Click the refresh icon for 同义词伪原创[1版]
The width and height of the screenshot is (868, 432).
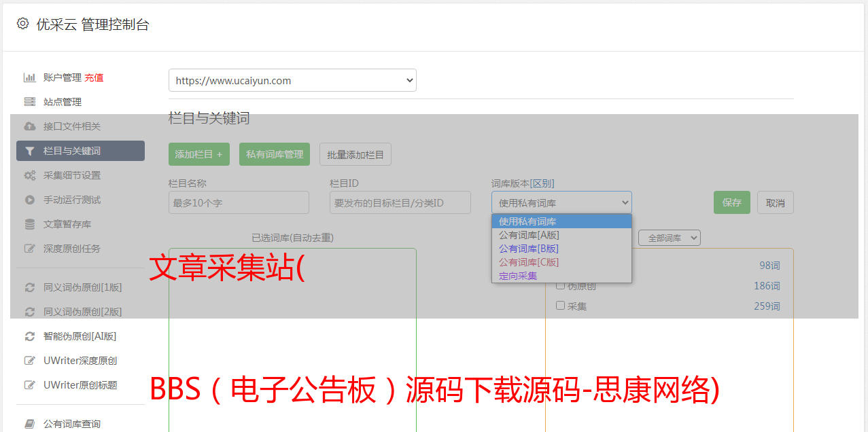[30, 287]
